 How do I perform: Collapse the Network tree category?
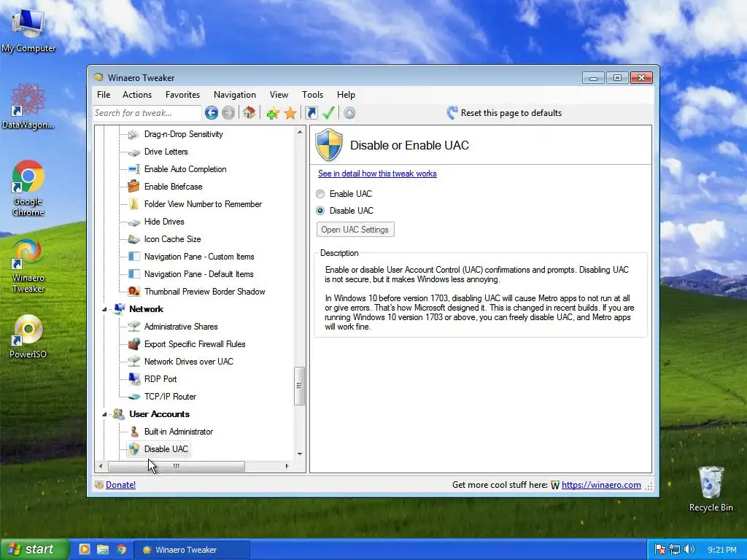pos(104,309)
